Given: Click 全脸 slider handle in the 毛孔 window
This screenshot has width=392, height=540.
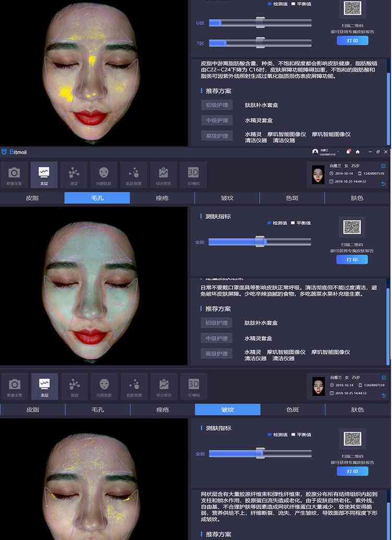Looking at the screenshot, I should click(260, 242).
